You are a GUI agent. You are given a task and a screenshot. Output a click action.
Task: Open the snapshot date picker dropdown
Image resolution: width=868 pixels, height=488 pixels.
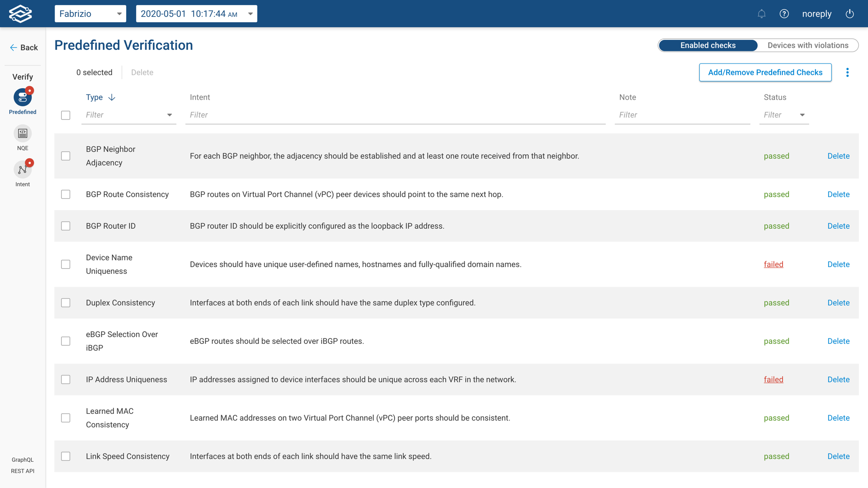pos(196,14)
